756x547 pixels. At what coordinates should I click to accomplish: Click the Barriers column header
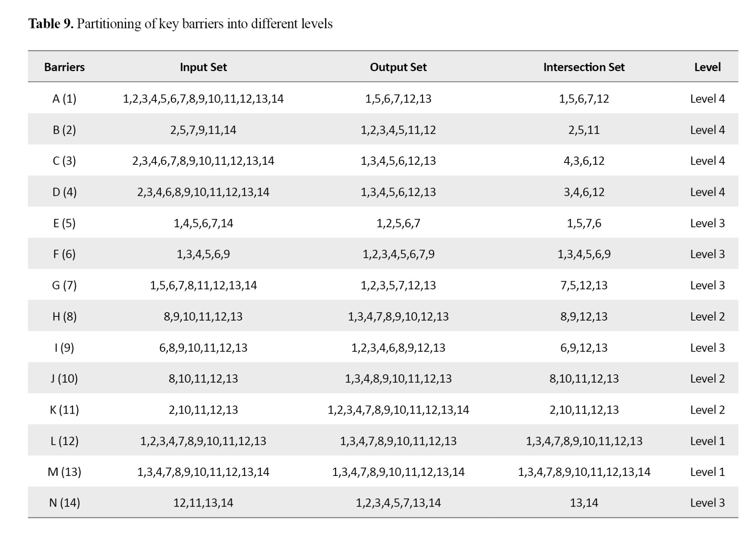(64, 67)
